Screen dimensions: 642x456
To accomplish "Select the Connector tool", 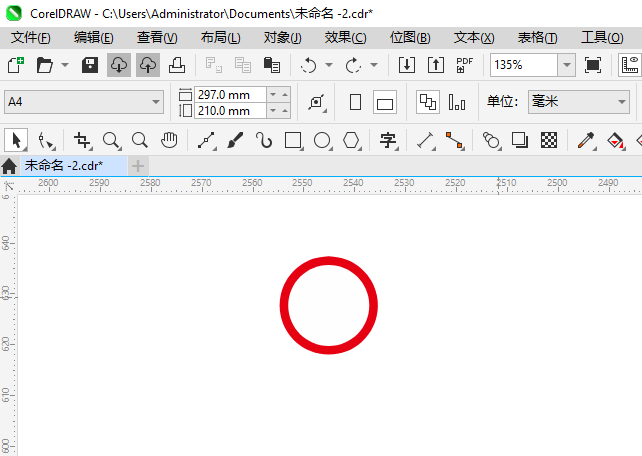I will (x=454, y=140).
